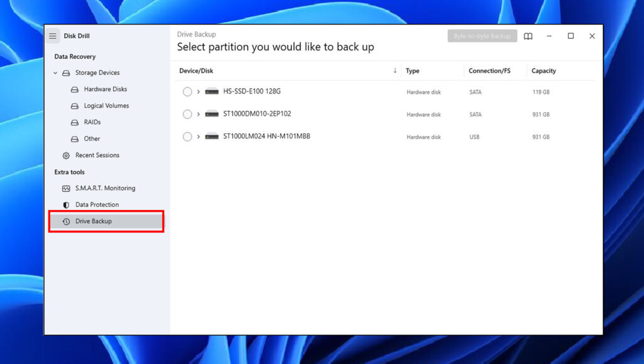Click the Byte-to-byte Backup button

pyautogui.click(x=482, y=36)
